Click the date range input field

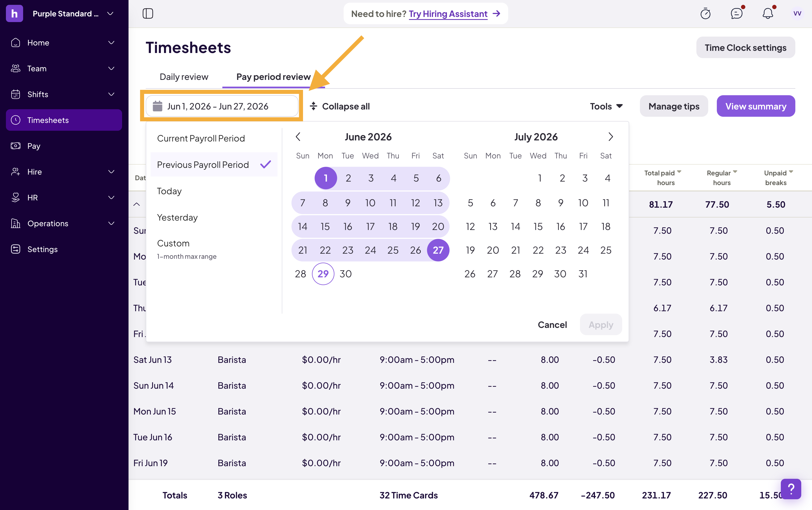[222, 106]
